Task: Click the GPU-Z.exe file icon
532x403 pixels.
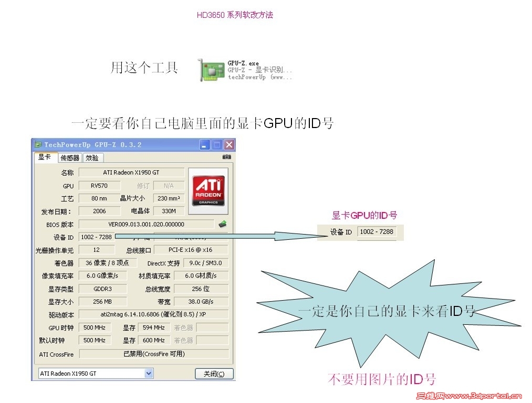Action: click(x=211, y=70)
